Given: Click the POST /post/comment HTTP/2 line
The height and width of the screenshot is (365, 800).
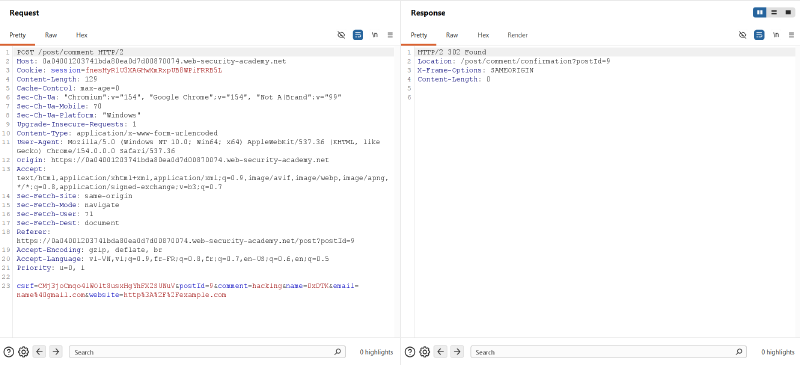Looking at the screenshot, I should (x=70, y=52).
